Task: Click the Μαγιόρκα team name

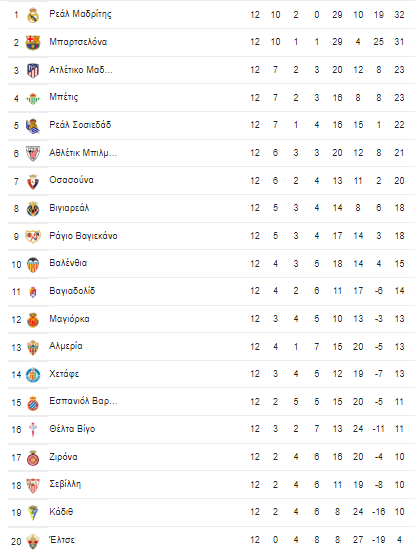Action: click(69, 319)
